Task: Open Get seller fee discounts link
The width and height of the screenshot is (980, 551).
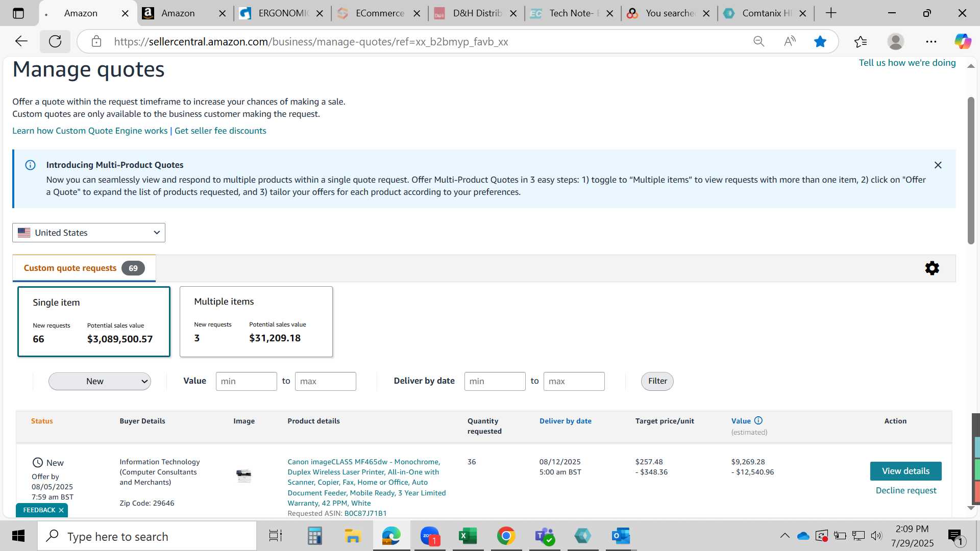Action: pyautogui.click(x=220, y=131)
